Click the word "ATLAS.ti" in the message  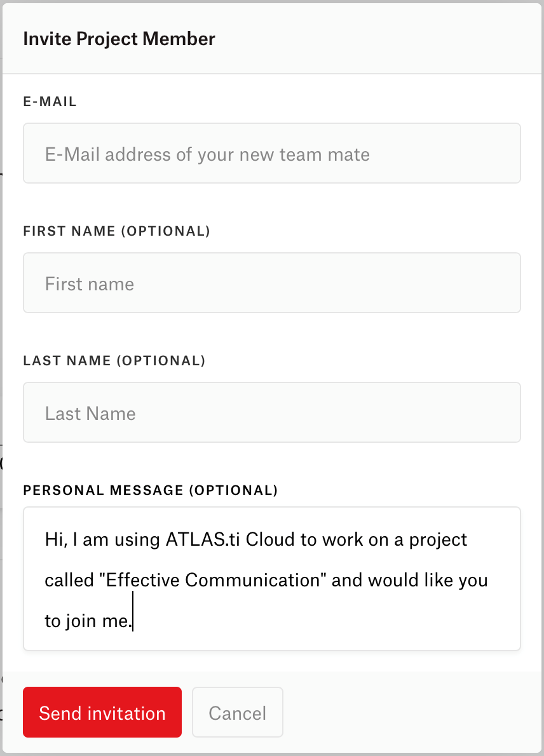[203, 540]
